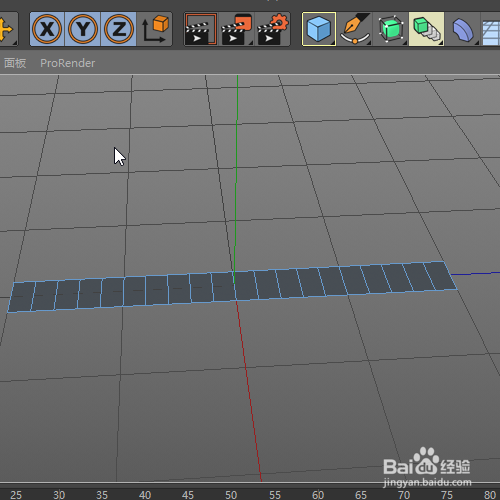500x500 pixels.
Task: Toggle the Z axis lock
Action: [118, 29]
